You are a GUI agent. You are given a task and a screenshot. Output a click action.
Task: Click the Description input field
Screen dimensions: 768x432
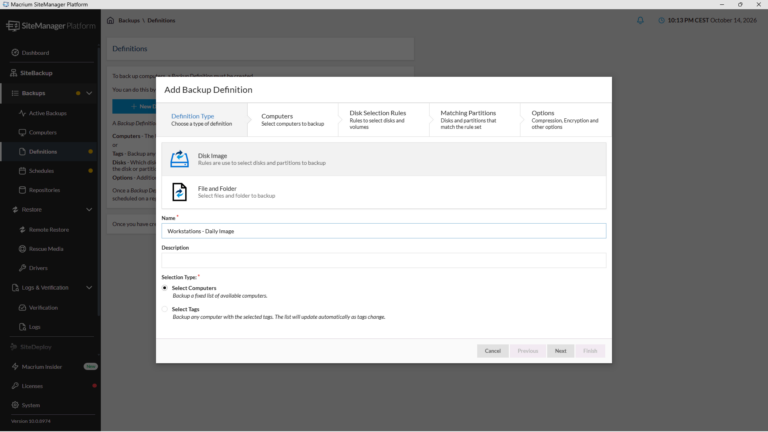[384, 261]
